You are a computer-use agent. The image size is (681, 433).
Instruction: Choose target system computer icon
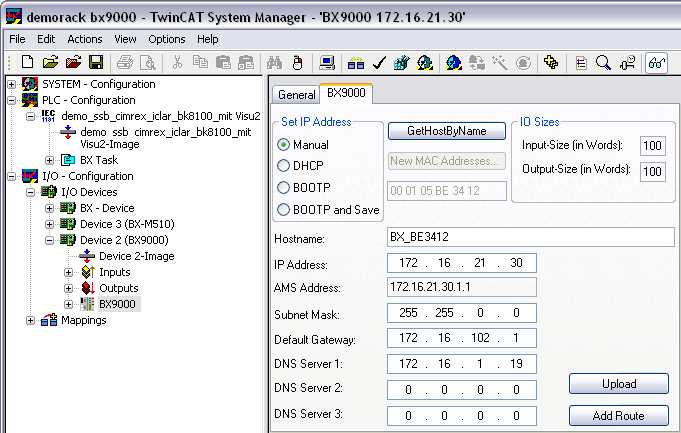click(327, 63)
